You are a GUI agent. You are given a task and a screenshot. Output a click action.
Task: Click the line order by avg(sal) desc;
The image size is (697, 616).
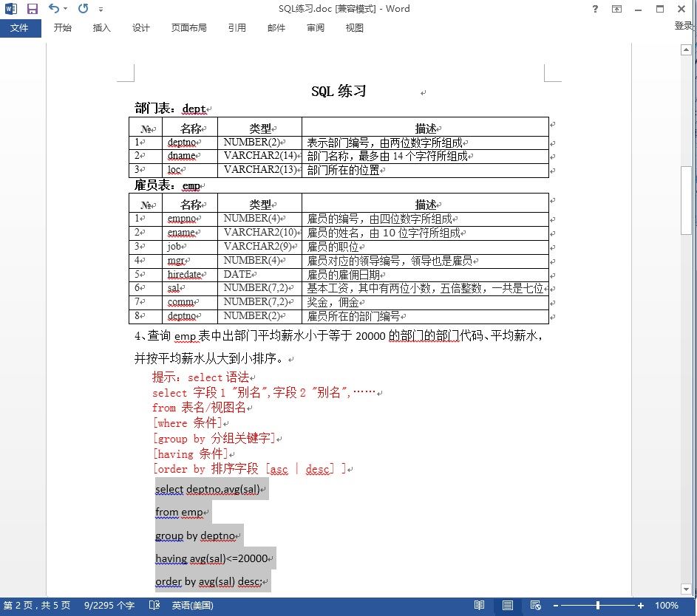pyautogui.click(x=209, y=581)
